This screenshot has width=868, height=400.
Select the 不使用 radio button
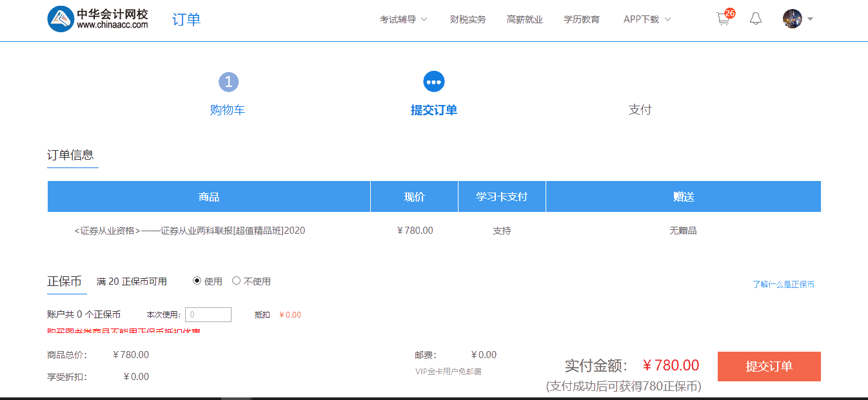click(x=236, y=281)
